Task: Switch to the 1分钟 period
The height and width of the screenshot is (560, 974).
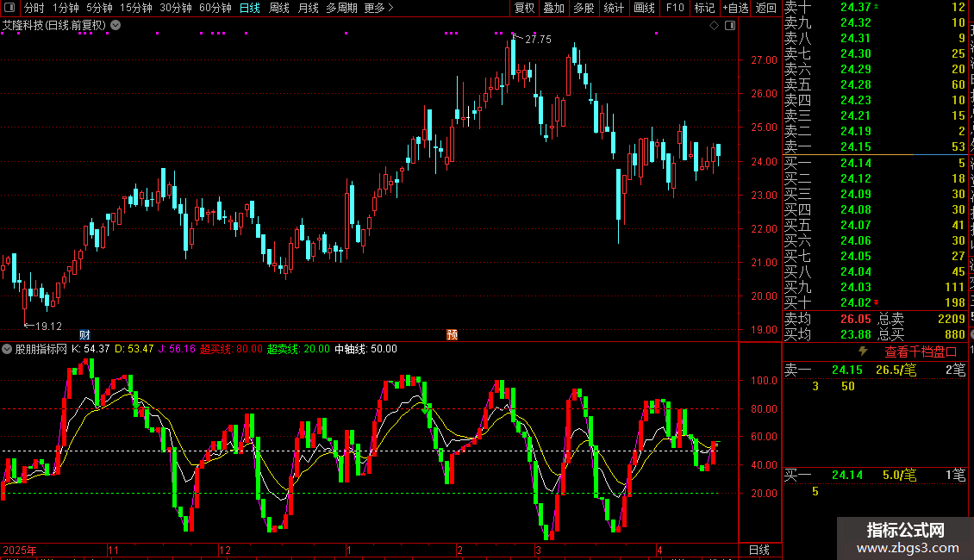Action: 66,8
